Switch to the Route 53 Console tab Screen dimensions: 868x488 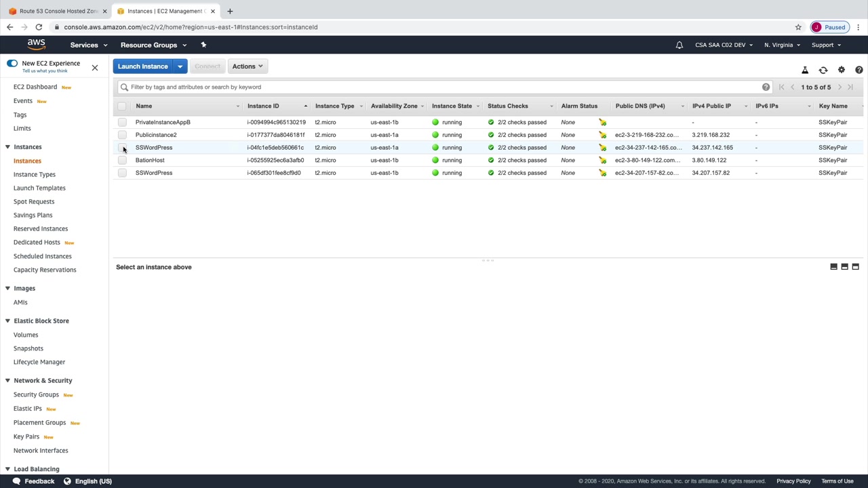pyautogui.click(x=58, y=11)
